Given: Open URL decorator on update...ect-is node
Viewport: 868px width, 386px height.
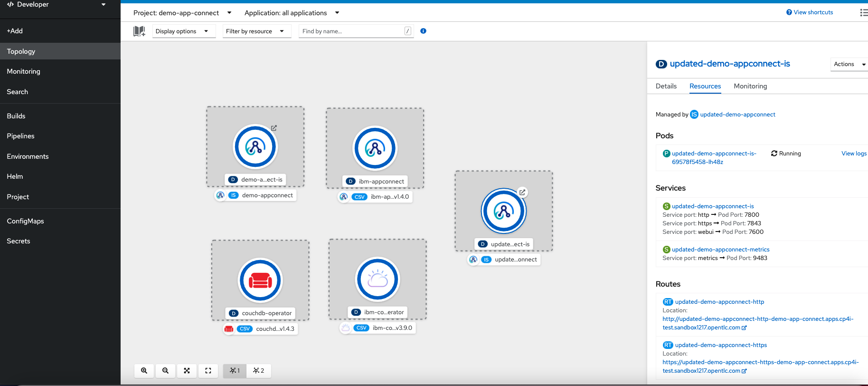Looking at the screenshot, I should [x=522, y=193].
